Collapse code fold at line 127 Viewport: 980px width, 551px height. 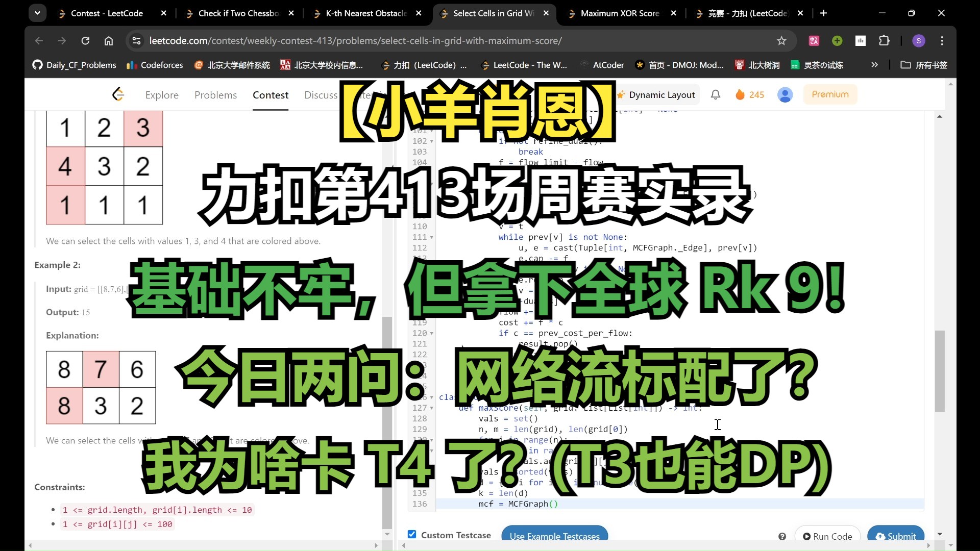[432, 408]
